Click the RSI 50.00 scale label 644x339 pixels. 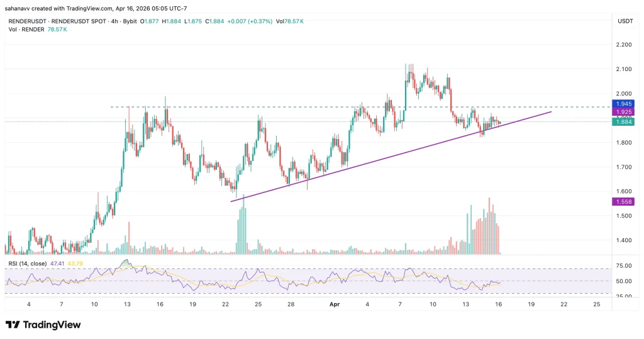pos(622,281)
